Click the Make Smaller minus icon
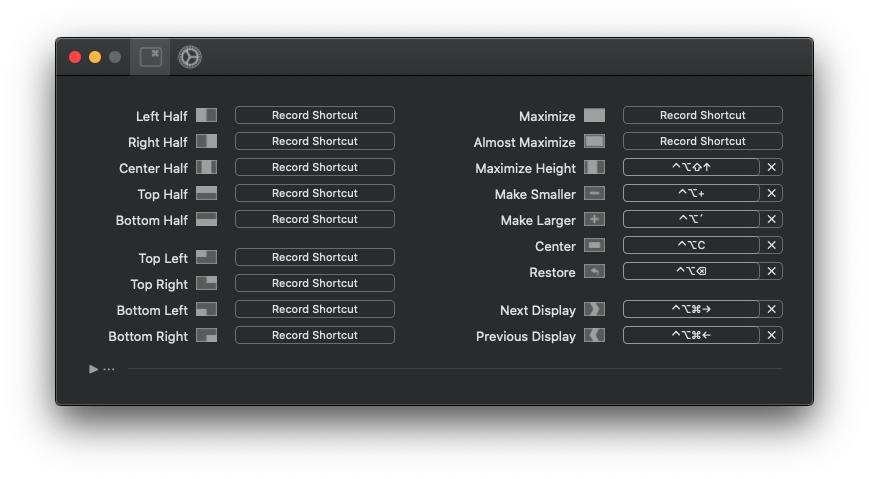The height and width of the screenshot is (479, 869). (595, 193)
